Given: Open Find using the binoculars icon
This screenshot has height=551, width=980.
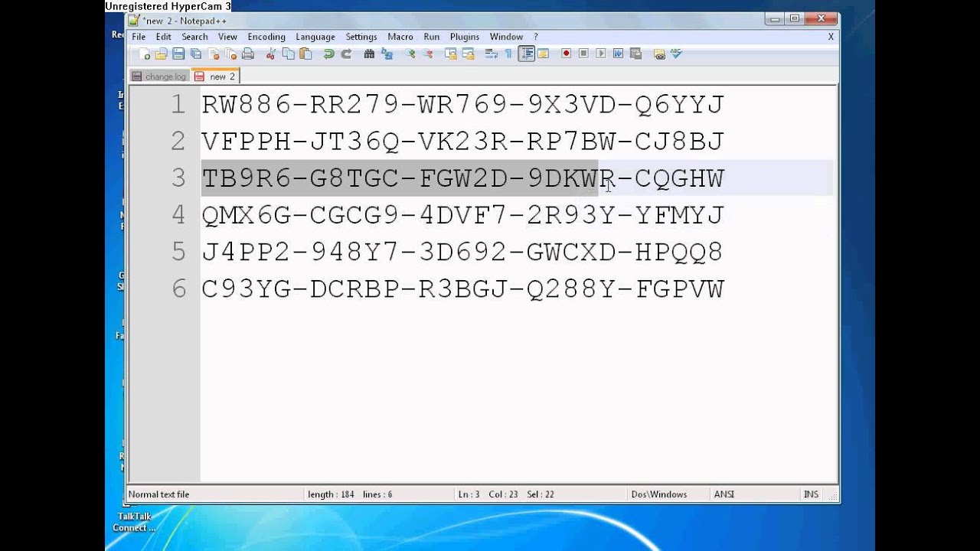Looking at the screenshot, I should point(369,54).
